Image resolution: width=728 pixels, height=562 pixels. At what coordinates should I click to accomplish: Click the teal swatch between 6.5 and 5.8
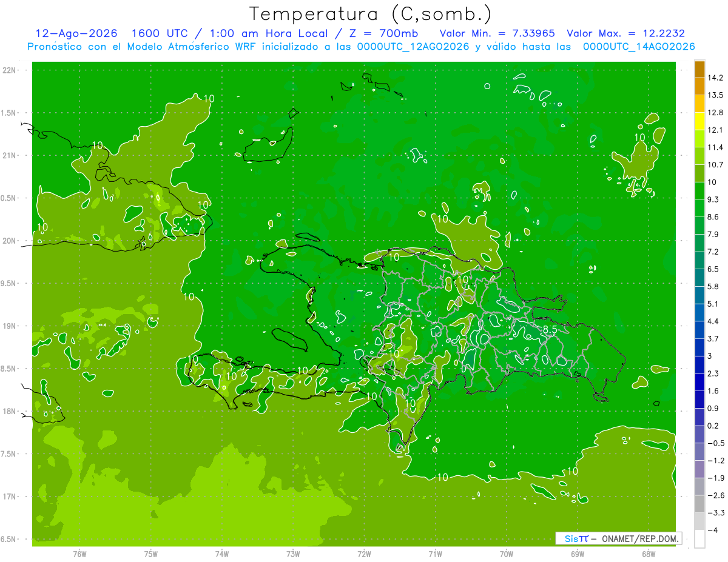click(699, 278)
